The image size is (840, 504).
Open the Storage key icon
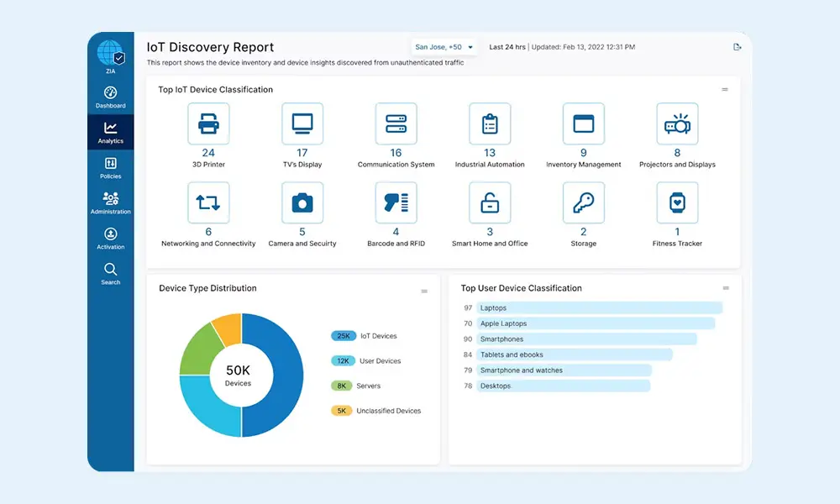(x=584, y=202)
